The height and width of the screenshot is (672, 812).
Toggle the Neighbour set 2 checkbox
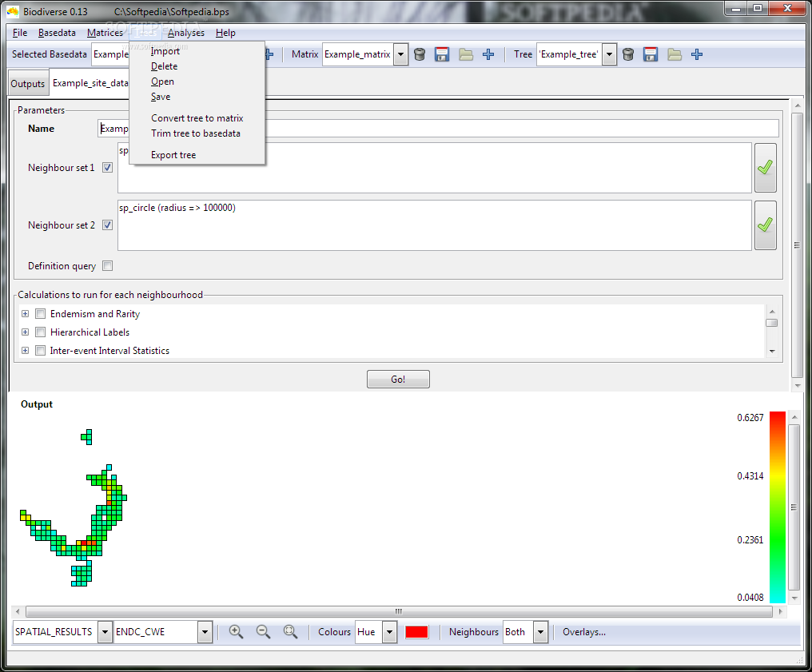click(x=107, y=225)
